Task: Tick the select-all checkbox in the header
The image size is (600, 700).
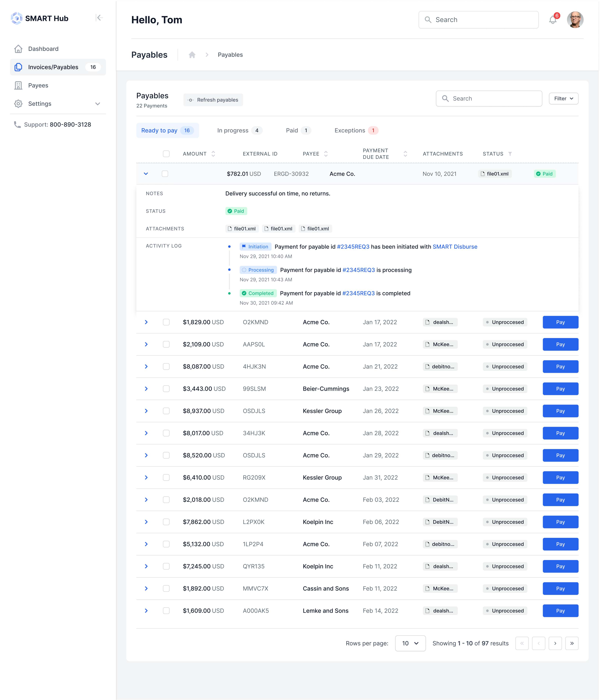Action: 166,154
